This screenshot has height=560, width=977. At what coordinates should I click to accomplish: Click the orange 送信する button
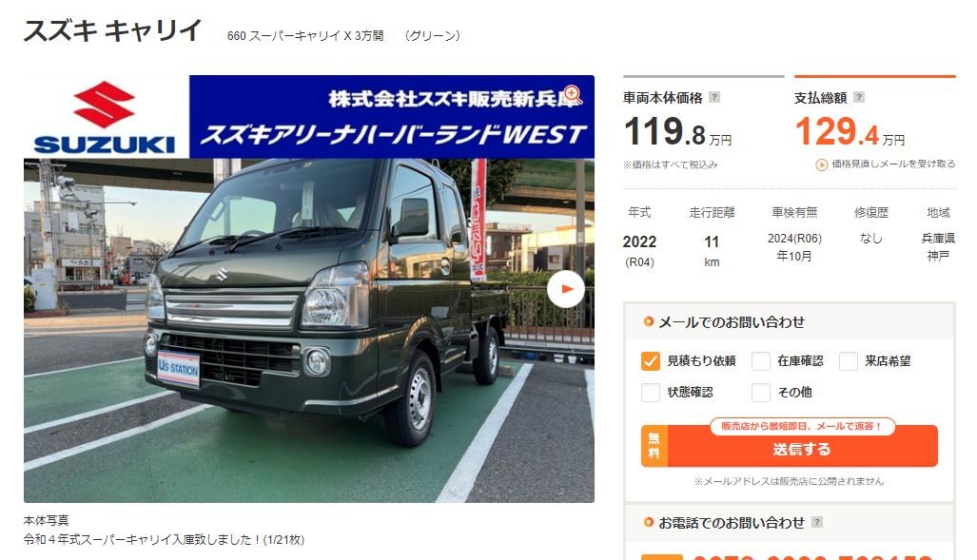tap(790, 446)
